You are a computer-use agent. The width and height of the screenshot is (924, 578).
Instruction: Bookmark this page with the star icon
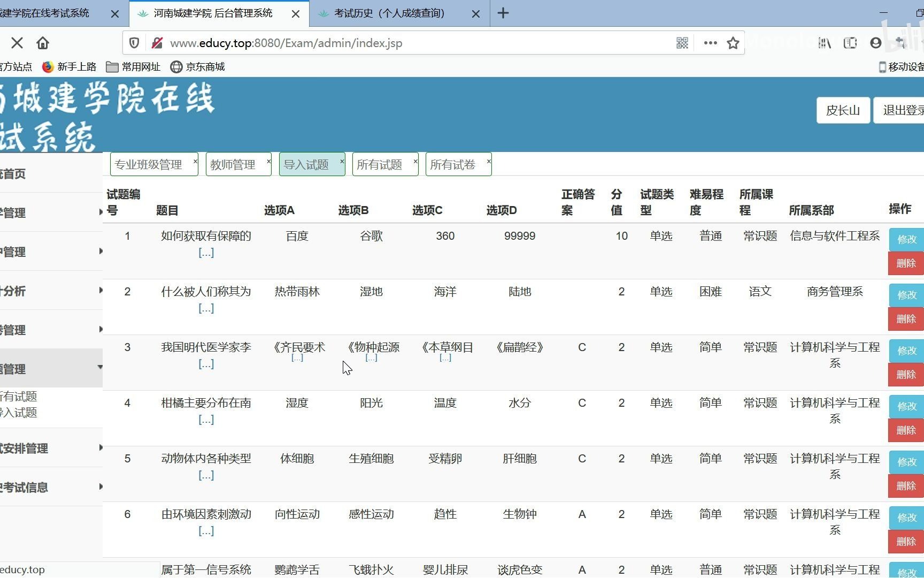point(733,43)
